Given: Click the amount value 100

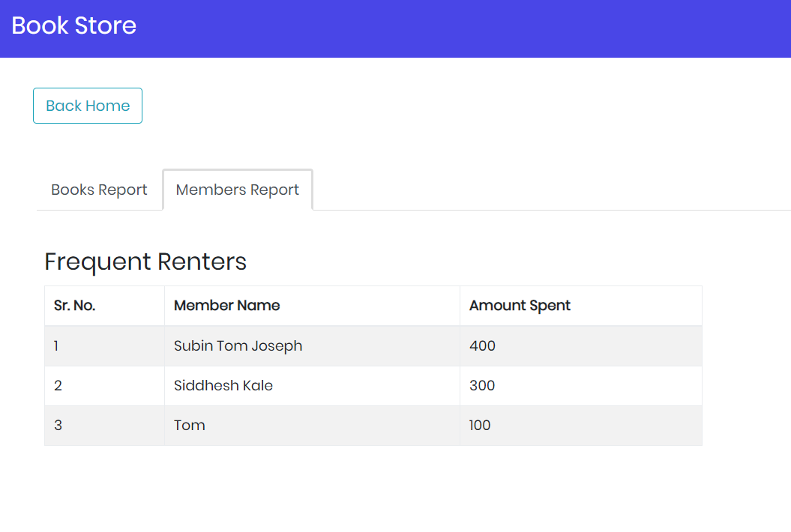Looking at the screenshot, I should click(480, 426).
